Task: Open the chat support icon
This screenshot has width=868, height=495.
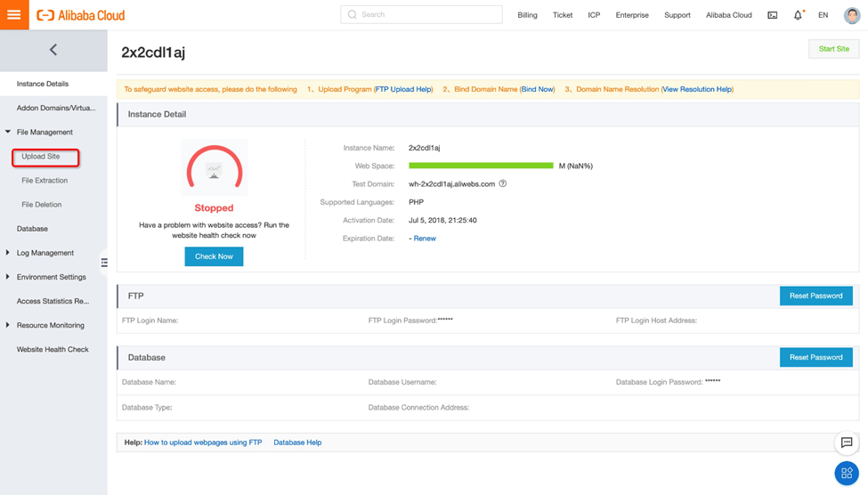Action: coord(846,442)
